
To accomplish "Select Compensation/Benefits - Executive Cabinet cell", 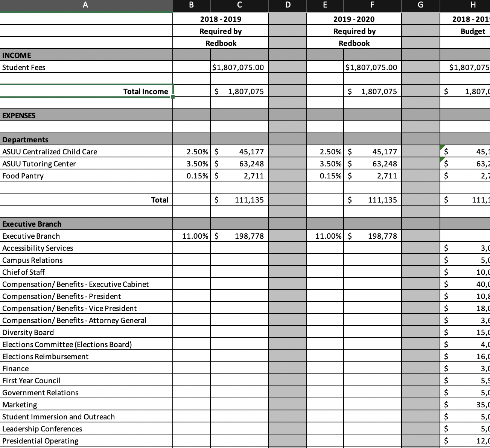I will pyautogui.click(x=86, y=284).
